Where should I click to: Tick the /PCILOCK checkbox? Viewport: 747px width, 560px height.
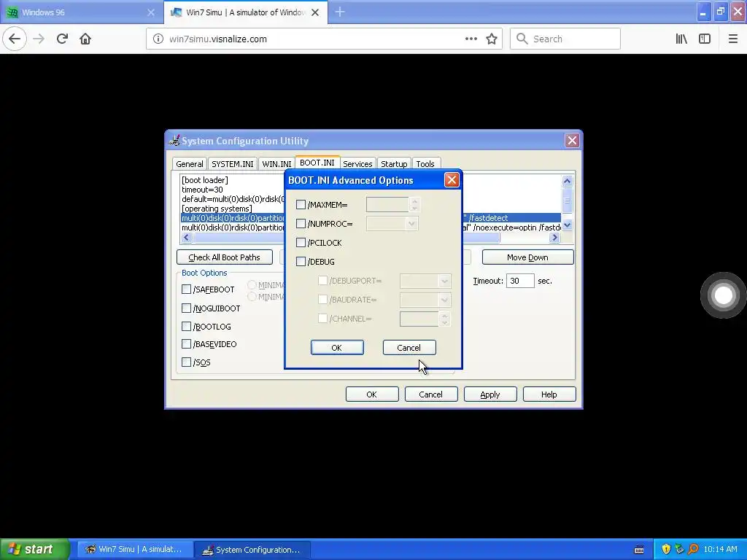(x=301, y=243)
